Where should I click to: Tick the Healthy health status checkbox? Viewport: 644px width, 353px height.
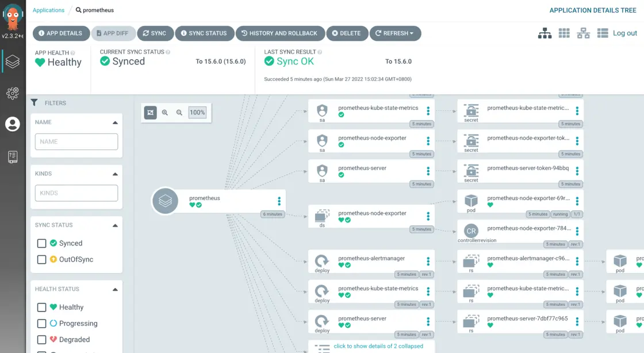41,308
